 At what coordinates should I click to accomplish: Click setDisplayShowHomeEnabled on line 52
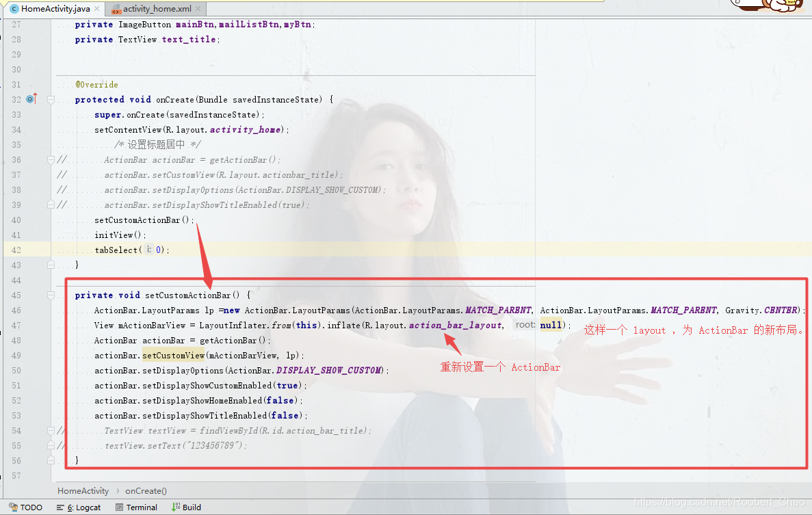[202, 400]
